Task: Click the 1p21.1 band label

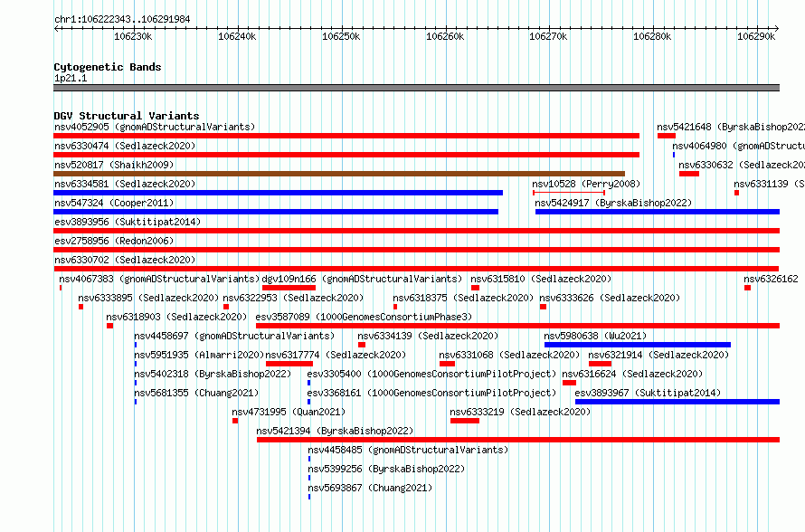Action: coord(71,78)
